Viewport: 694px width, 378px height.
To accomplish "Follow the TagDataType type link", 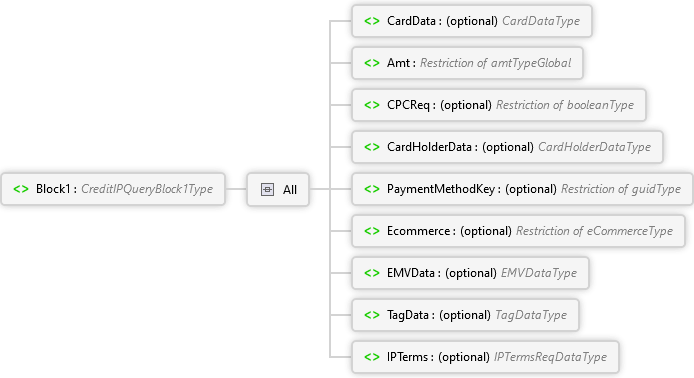I will tap(531, 315).
